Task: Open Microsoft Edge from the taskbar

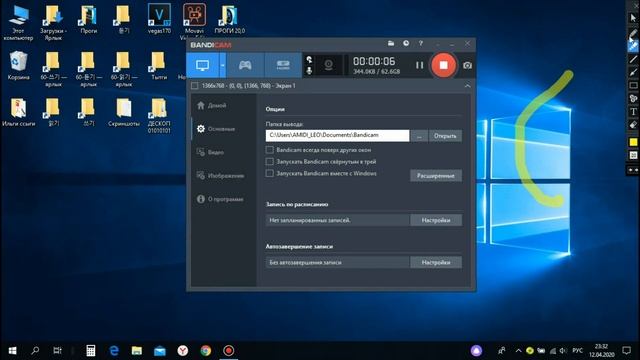Action: tap(114, 351)
